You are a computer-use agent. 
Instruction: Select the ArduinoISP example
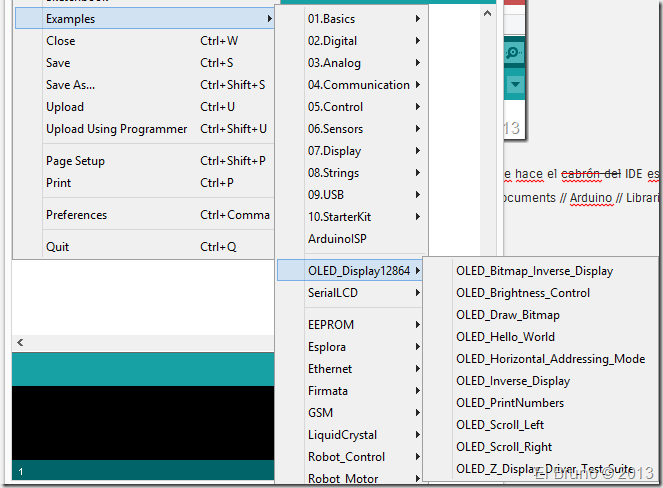click(x=337, y=239)
